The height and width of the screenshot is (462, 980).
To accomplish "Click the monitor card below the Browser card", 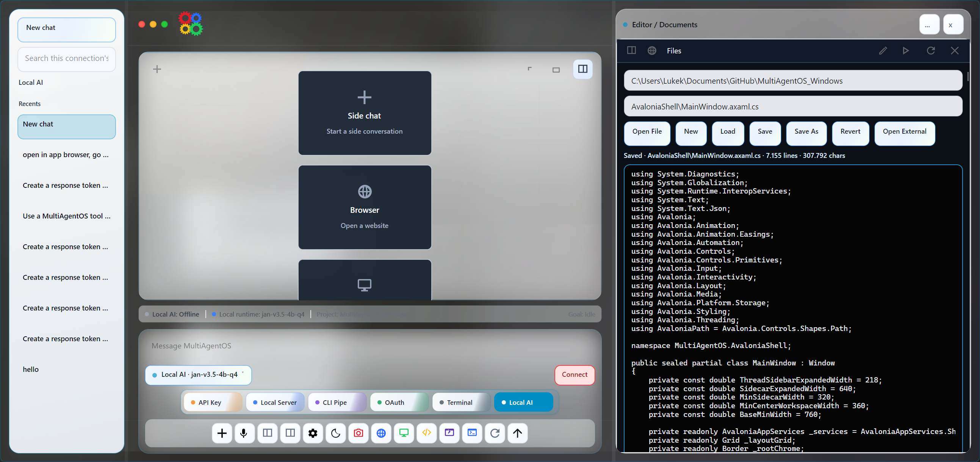I will click(365, 280).
